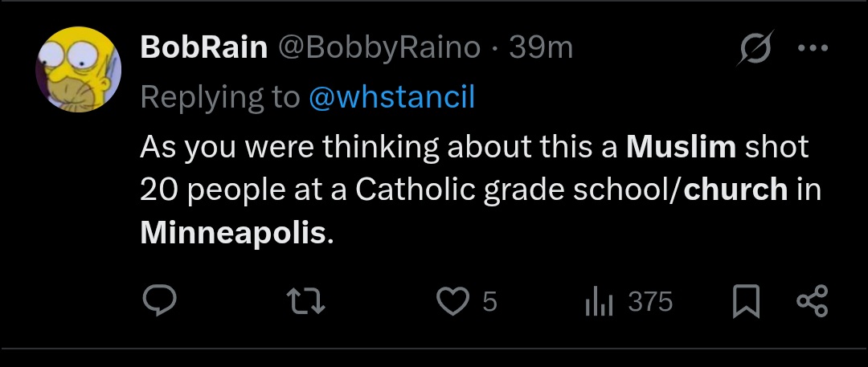Click the 'Replying to' label
Image resolution: width=868 pixels, height=367 pixels.
coord(219,97)
